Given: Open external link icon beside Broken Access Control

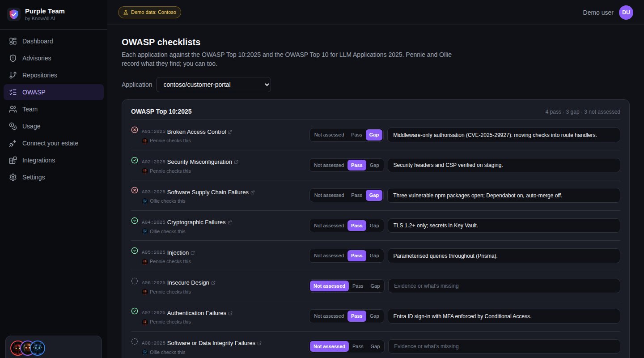Looking at the screenshot, I should click(x=230, y=132).
